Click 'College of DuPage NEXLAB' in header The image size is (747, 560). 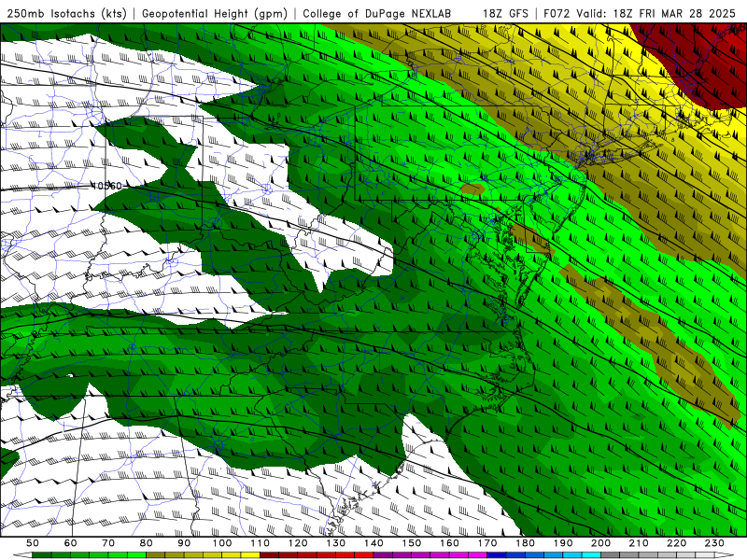(377, 13)
